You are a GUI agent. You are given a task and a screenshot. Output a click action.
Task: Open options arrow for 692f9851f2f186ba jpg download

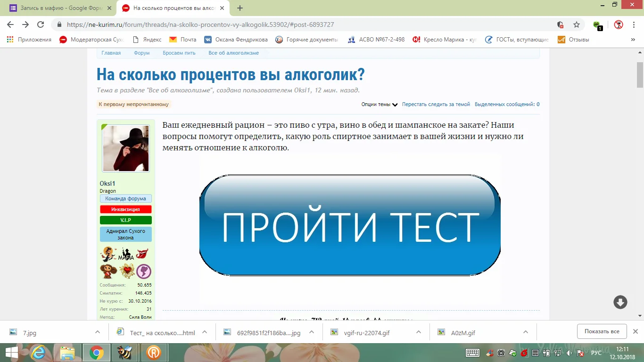[312, 332]
